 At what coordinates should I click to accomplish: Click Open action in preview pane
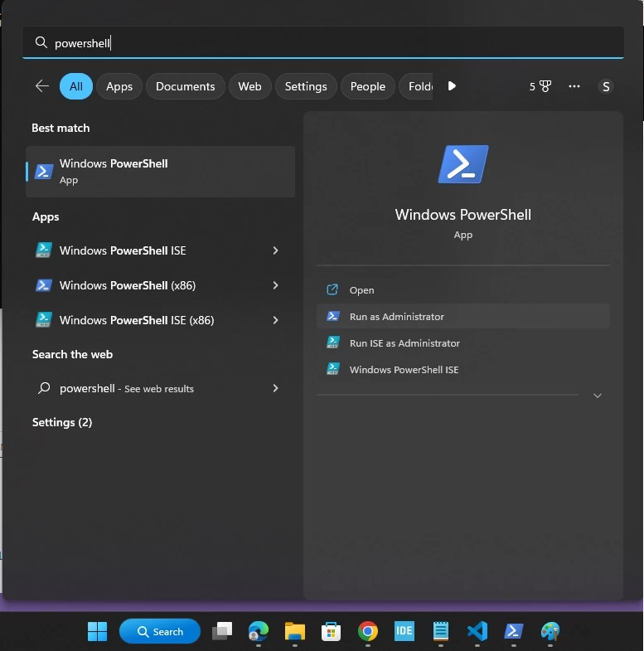pyautogui.click(x=463, y=289)
